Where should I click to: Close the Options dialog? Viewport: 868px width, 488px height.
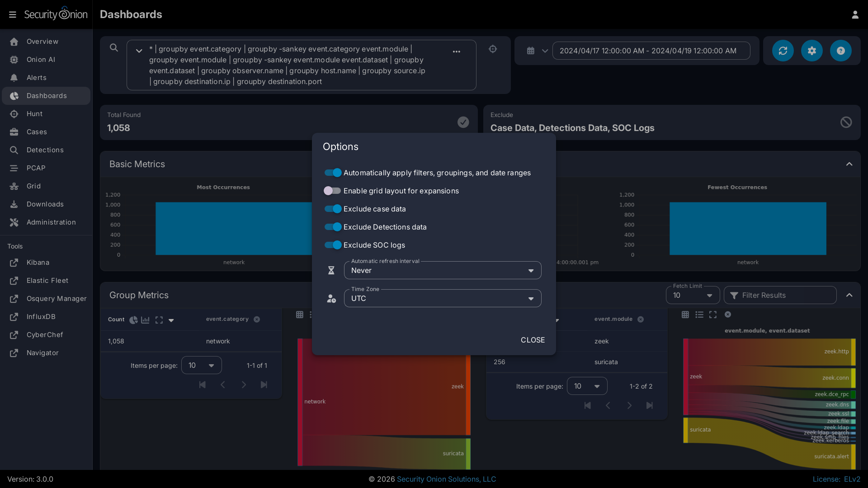pos(533,340)
